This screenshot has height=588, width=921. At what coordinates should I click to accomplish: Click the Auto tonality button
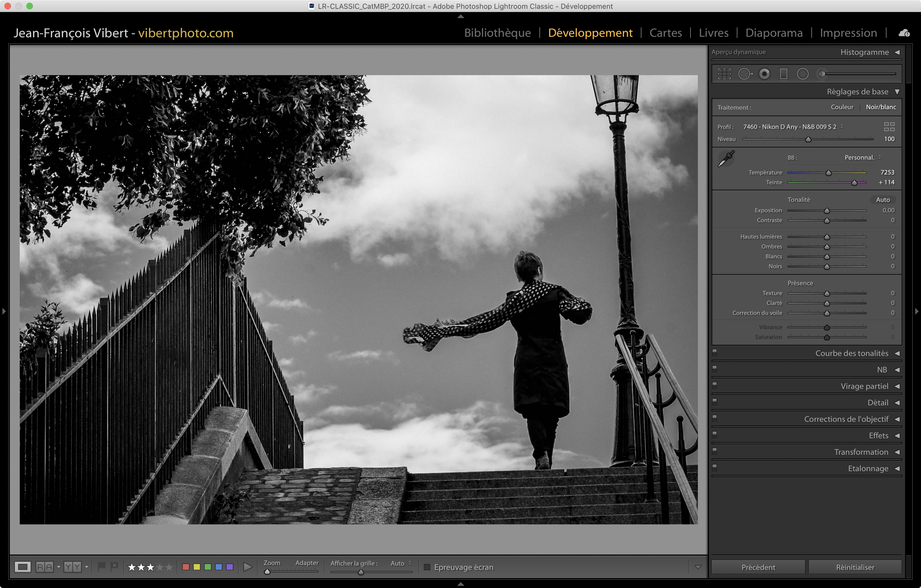[883, 200]
